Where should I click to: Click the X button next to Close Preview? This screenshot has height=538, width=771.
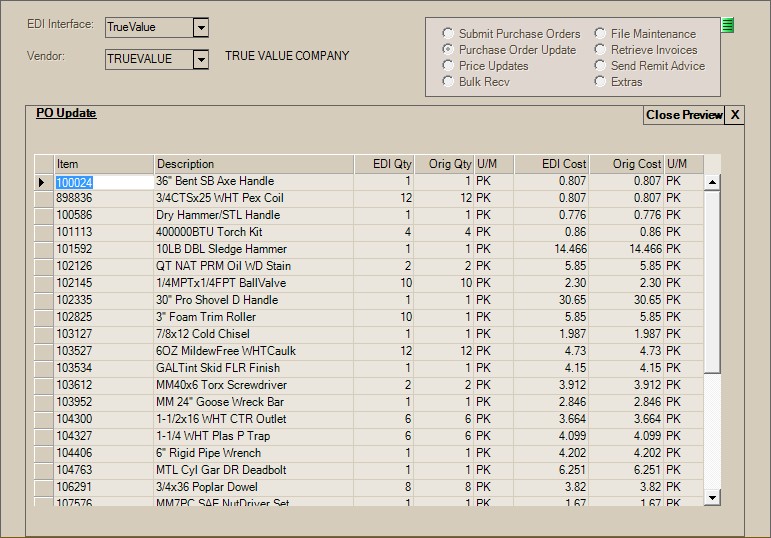(x=735, y=115)
